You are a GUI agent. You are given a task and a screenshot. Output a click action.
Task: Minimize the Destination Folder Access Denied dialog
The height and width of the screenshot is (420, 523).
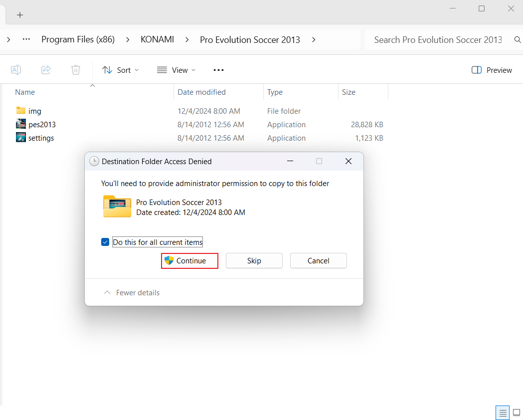tap(290, 161)
